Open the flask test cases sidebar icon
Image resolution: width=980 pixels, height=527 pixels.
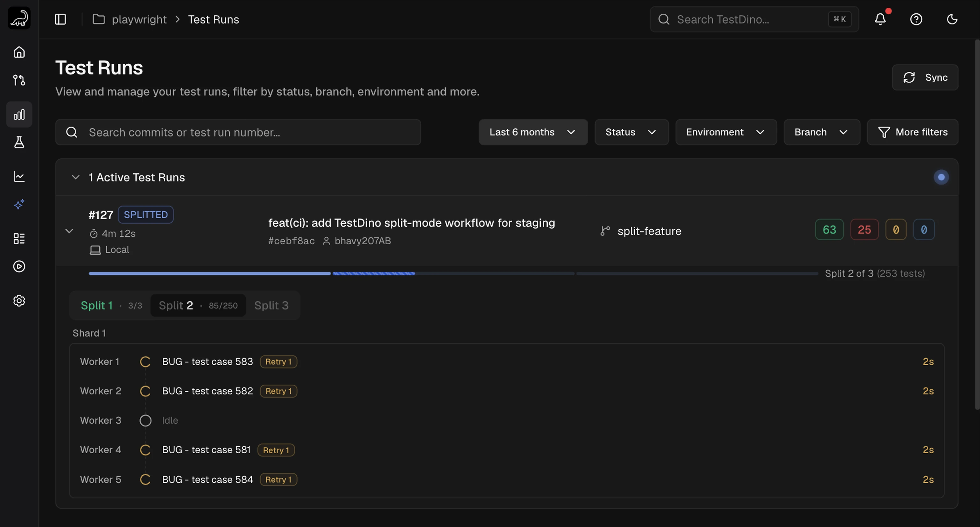click(19, 142)
